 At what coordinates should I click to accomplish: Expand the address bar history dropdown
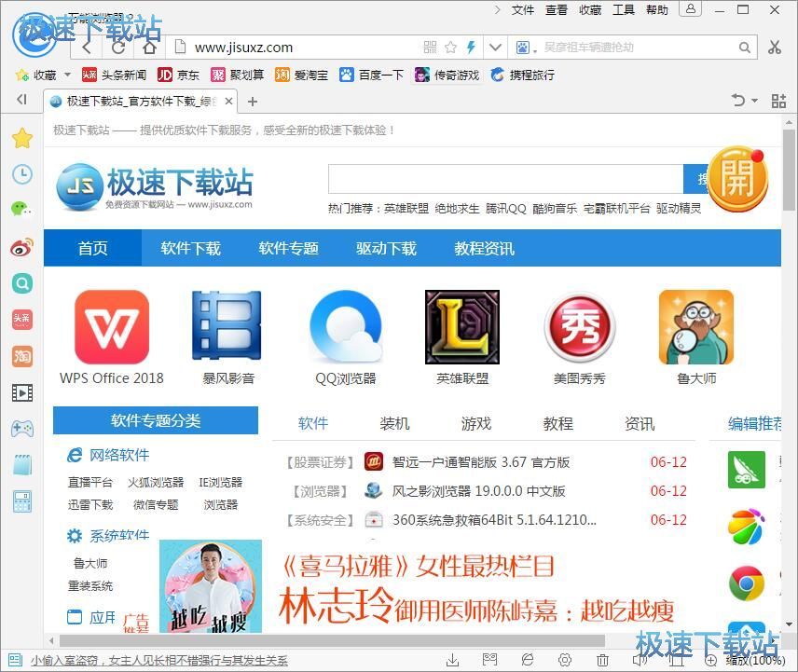point(495,48)
